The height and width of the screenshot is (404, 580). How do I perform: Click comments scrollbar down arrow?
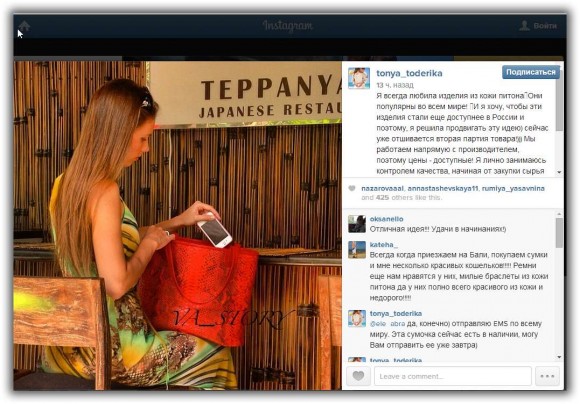coord(559,357)
